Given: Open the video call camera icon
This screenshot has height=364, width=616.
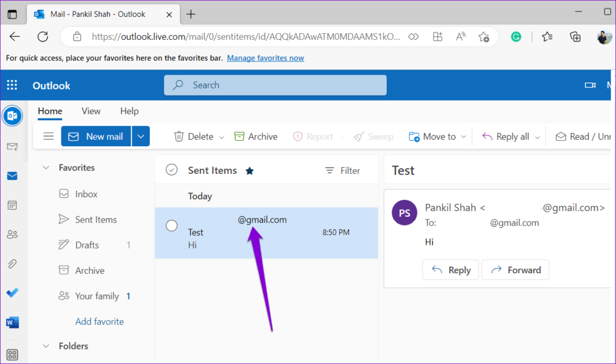Looking at the screenshot, I should pyautogui.click(x=590, y=85).
